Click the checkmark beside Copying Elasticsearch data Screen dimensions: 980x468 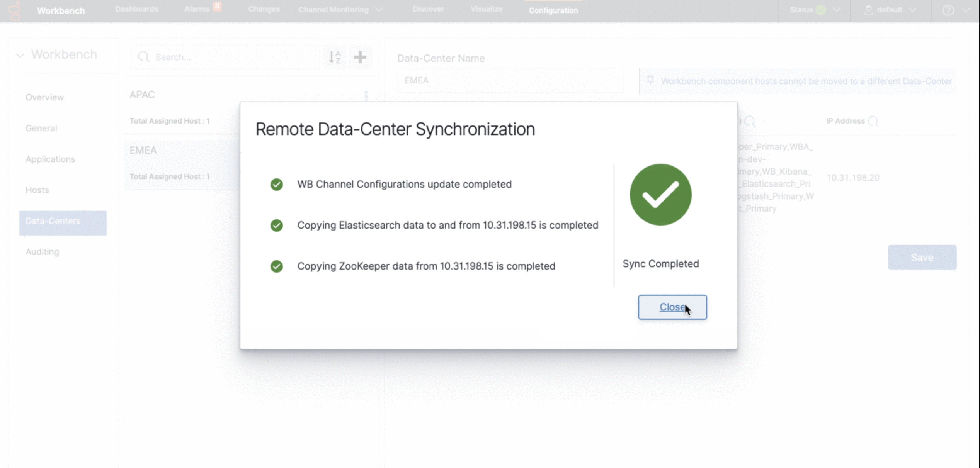276,225
